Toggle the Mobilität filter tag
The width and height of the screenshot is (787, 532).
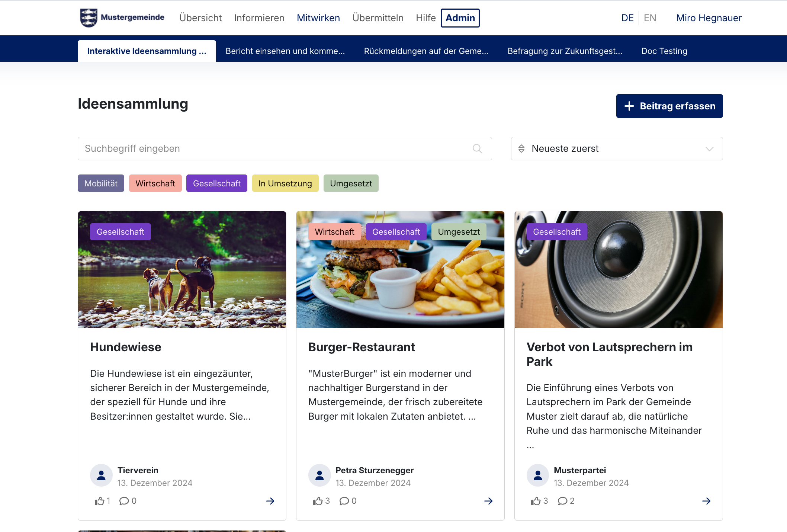point(101,183)
